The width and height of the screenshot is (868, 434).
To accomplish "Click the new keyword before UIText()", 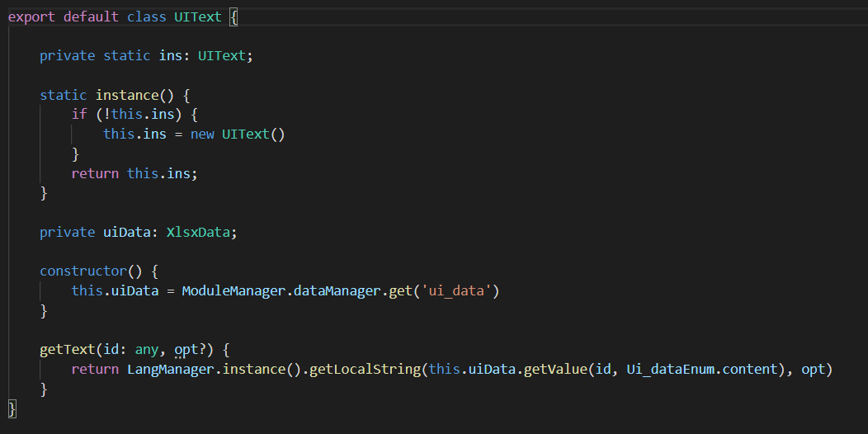I will [x=202, y=134].
